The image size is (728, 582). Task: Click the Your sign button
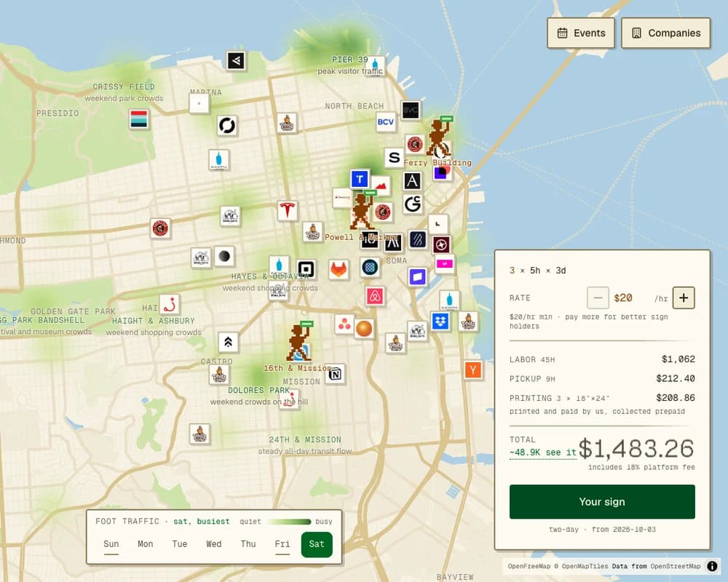tap(602, 502)
